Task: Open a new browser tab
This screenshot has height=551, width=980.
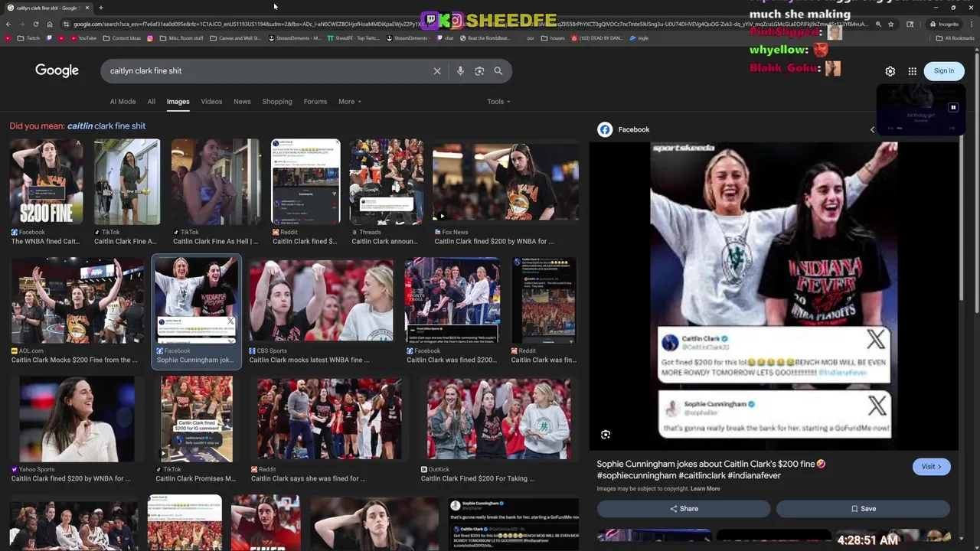Action: [100, 8]
